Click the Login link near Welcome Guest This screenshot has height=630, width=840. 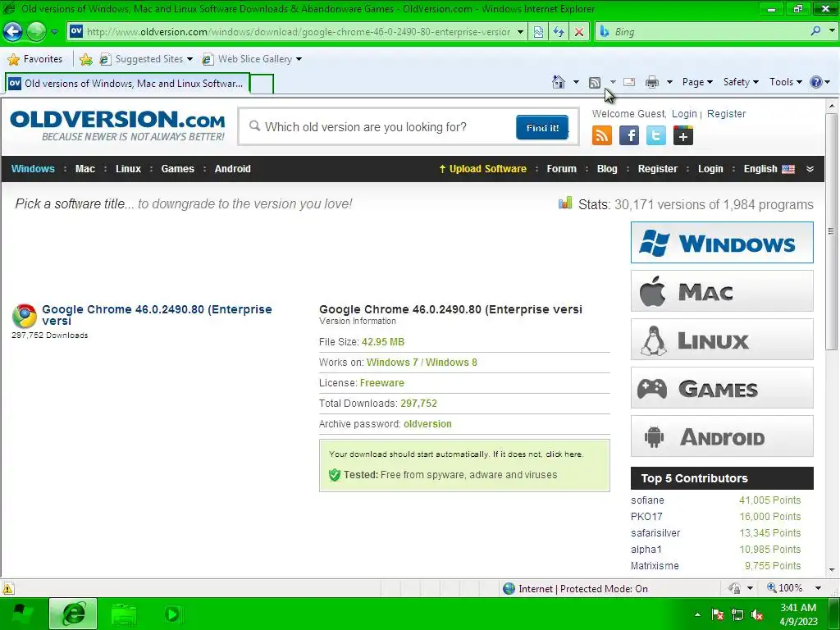point(684,113)
